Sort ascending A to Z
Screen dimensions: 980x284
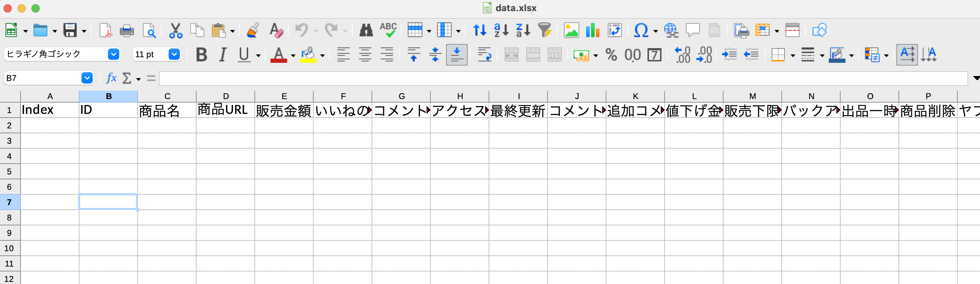pyautogui.click(x=501, y=30)
